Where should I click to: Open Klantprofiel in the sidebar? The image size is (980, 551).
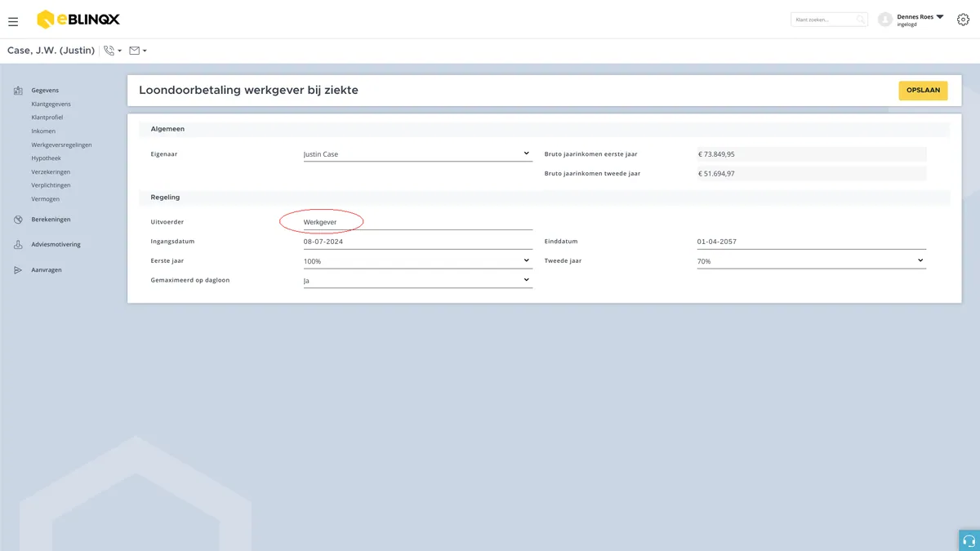pos(47,118)
